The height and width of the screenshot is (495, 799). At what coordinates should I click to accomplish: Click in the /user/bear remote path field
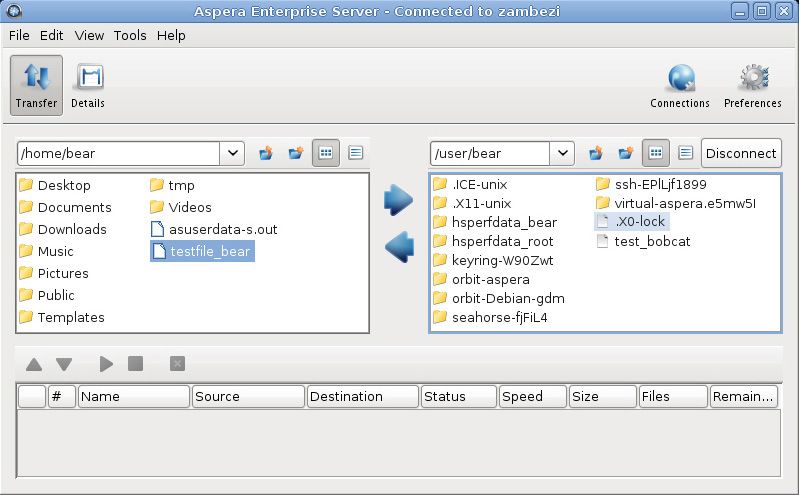click(x=490, y=153)
